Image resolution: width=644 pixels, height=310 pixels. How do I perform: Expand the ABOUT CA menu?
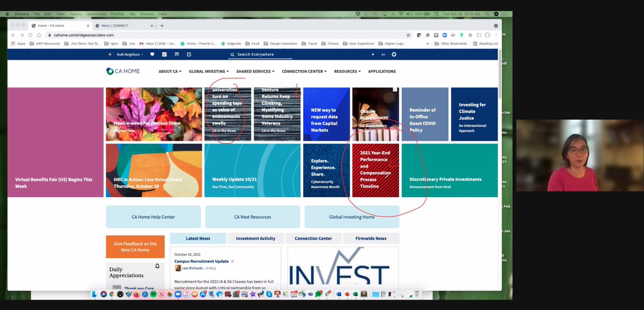click(170, 71)
